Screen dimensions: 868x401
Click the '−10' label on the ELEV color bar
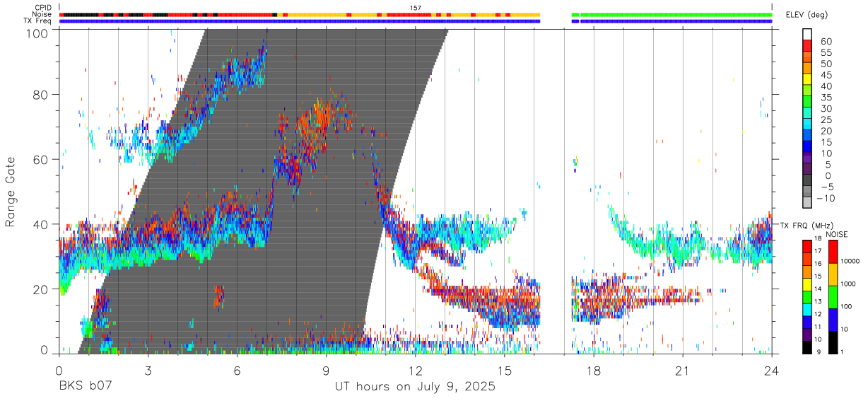[826, 199]
